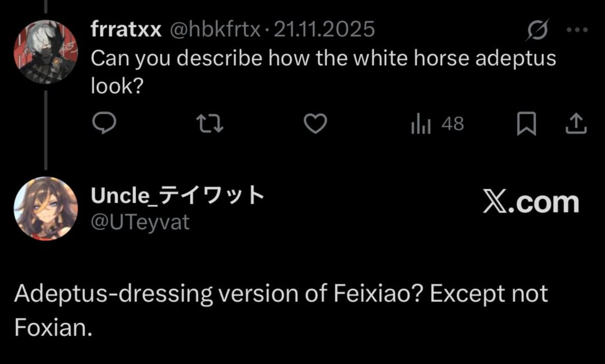Visit Uncle_テイワット's profile via display name
The width and height of the screenshot is (605, 364).
click(x=177, y=196)
